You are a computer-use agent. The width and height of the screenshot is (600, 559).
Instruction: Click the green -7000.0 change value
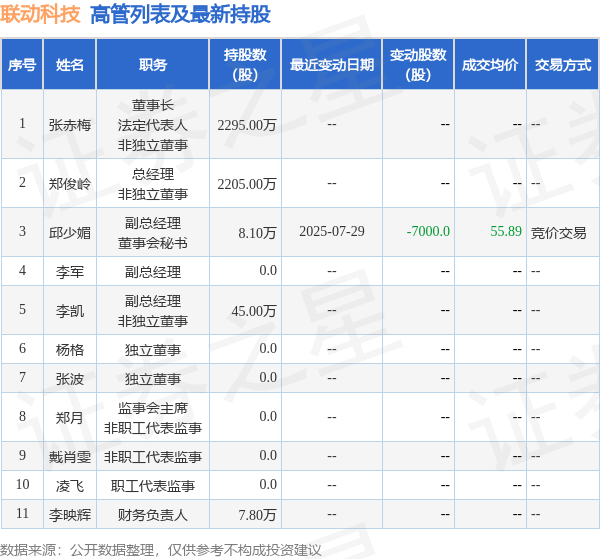click(428, 231)
